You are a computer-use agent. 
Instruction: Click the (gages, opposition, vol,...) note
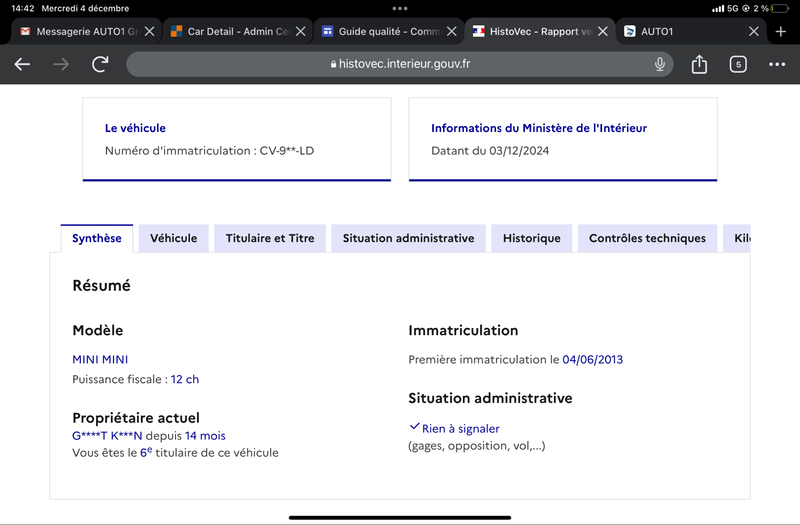pyautogui.click(x=477, y=446)
